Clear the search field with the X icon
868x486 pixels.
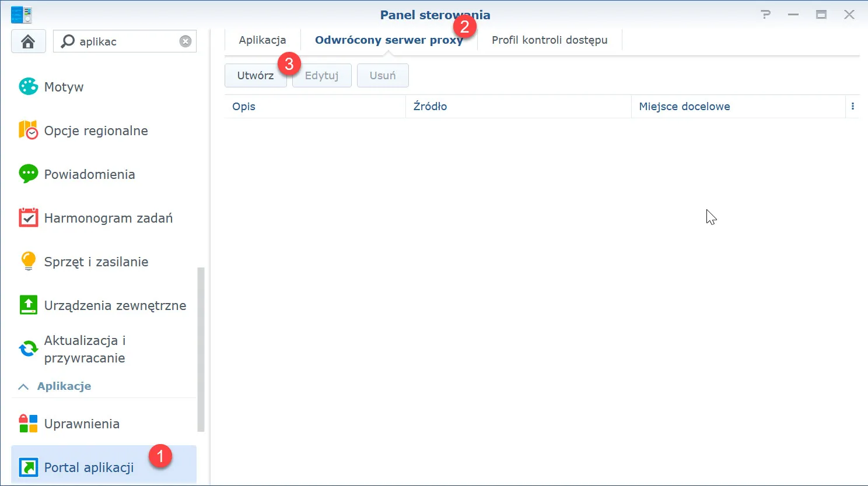[185, 41]
